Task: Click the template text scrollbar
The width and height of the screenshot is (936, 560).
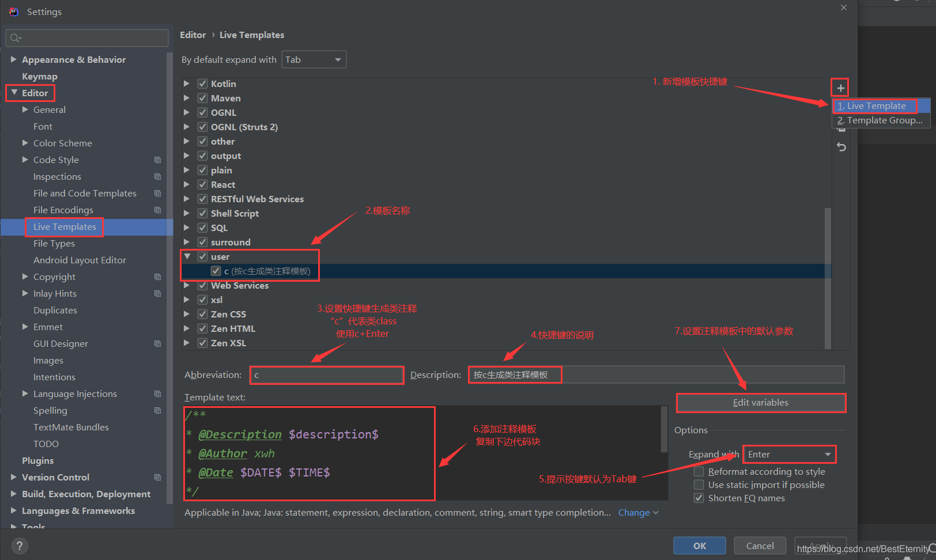Action: [664, 429]
